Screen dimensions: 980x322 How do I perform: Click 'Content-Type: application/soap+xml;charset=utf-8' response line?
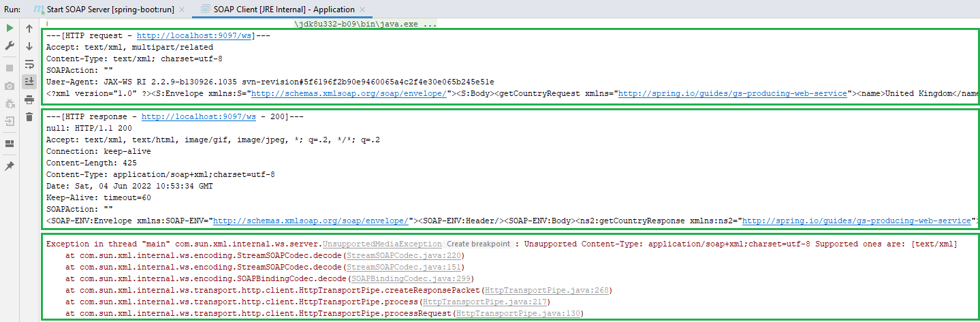[x=161, y=174]
